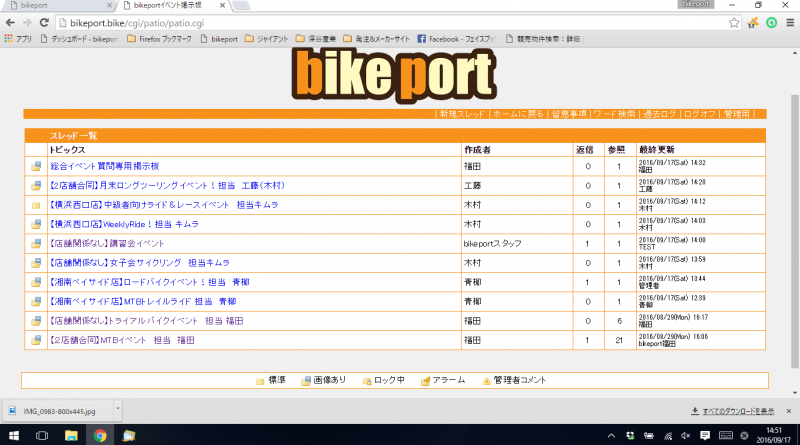Open IMG_0983-800x445.jpg downloaded file
Image resolution: width=800 pixels, height=445 pixels.
pos(59,411)
